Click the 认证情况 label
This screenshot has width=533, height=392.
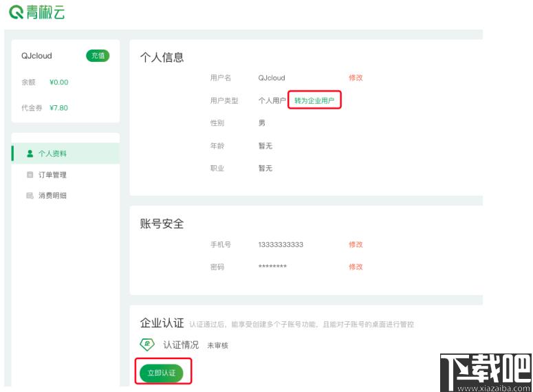181,345
